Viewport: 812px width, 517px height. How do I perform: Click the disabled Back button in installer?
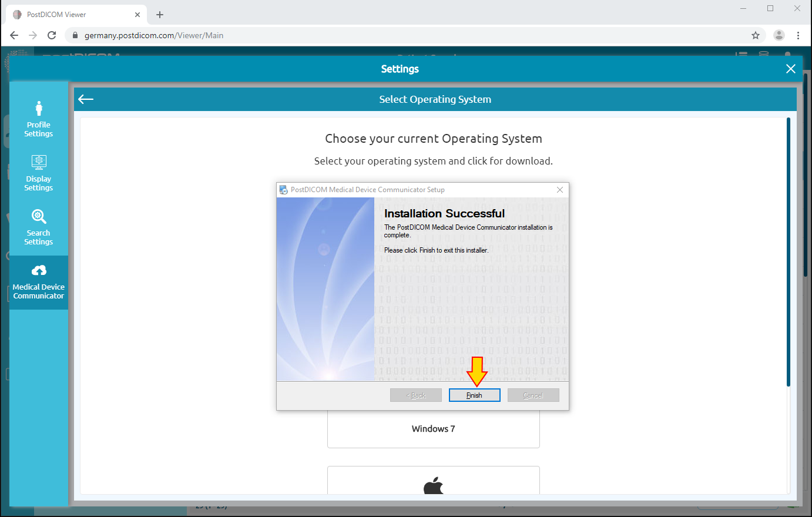[x=416, y=395]
